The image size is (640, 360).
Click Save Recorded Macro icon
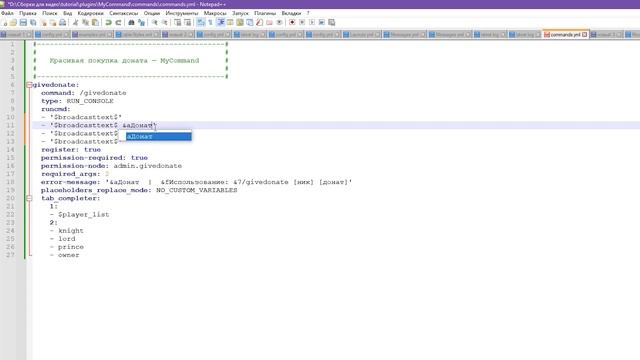coord(331,22)
